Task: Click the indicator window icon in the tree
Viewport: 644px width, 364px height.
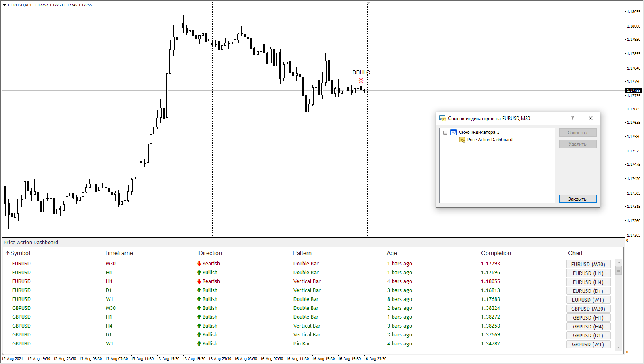Action: point(454,133)
